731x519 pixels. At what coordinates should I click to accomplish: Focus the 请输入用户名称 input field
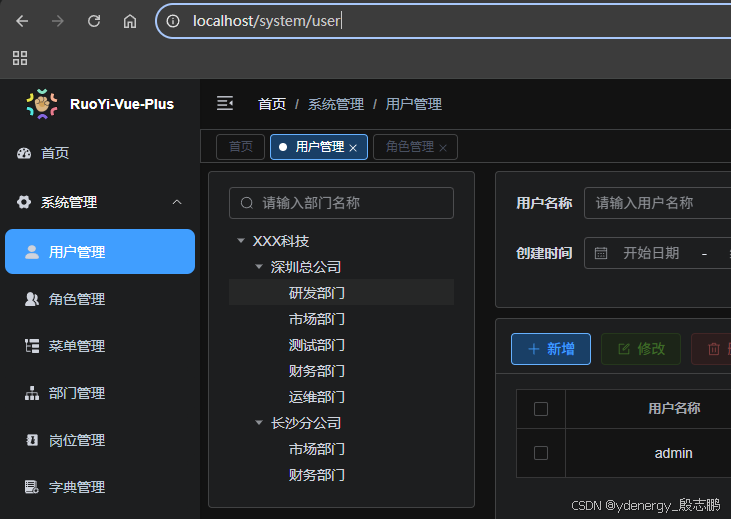657,203
